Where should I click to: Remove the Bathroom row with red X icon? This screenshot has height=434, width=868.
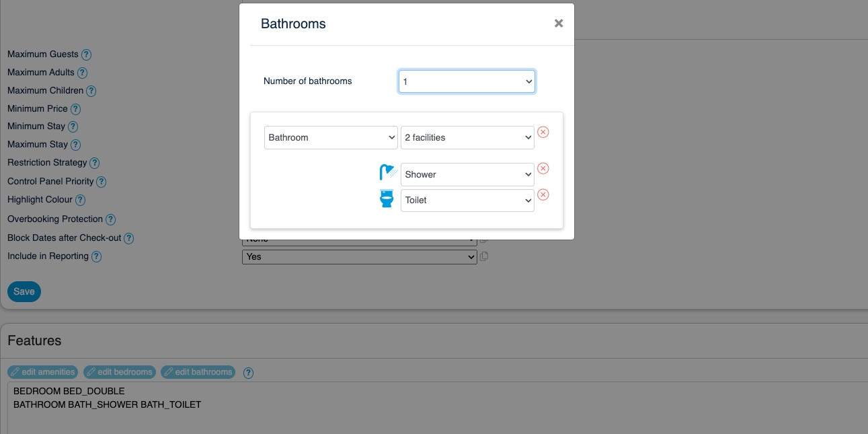[x=543, y=133]
